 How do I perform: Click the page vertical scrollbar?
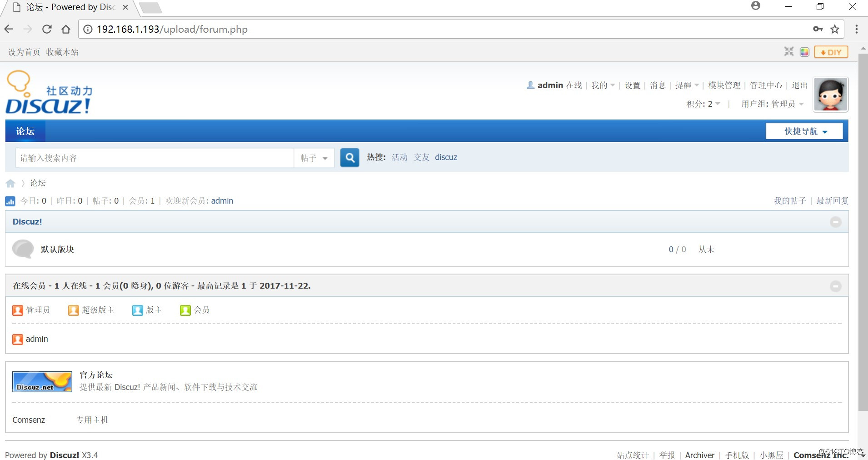(x=863, y=232)
